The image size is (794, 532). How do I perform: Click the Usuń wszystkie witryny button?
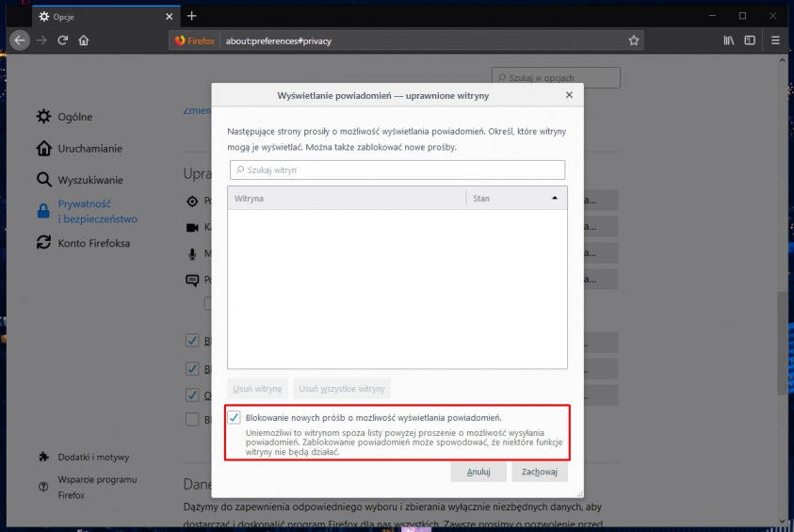point(342,389)
